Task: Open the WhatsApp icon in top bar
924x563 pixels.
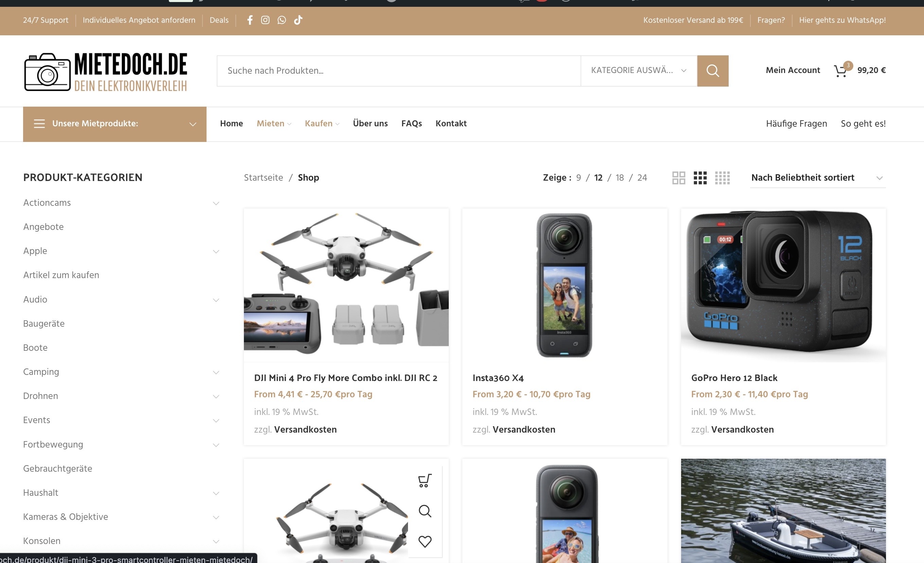Action: (x=282, y=20)
